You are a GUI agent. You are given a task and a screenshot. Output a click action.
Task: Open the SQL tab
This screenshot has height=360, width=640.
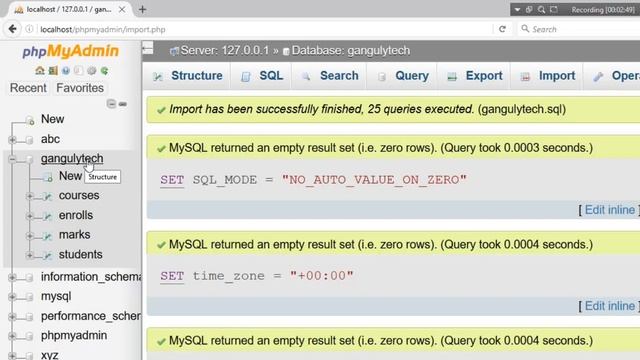coord(262,76)
